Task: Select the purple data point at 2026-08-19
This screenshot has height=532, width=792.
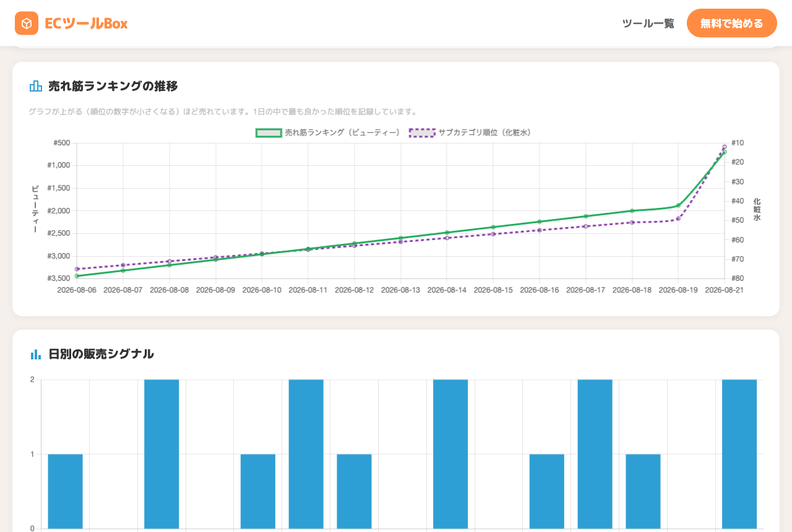Action: pyautogui.click(x=678, y=219)
